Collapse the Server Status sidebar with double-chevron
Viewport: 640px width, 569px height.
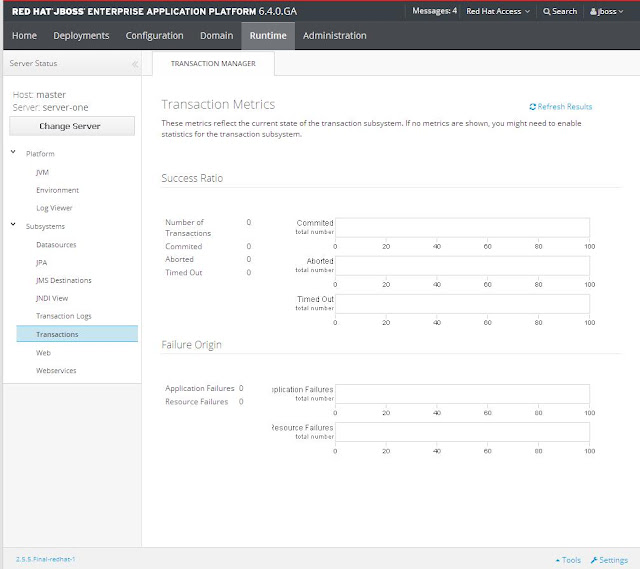135,64
